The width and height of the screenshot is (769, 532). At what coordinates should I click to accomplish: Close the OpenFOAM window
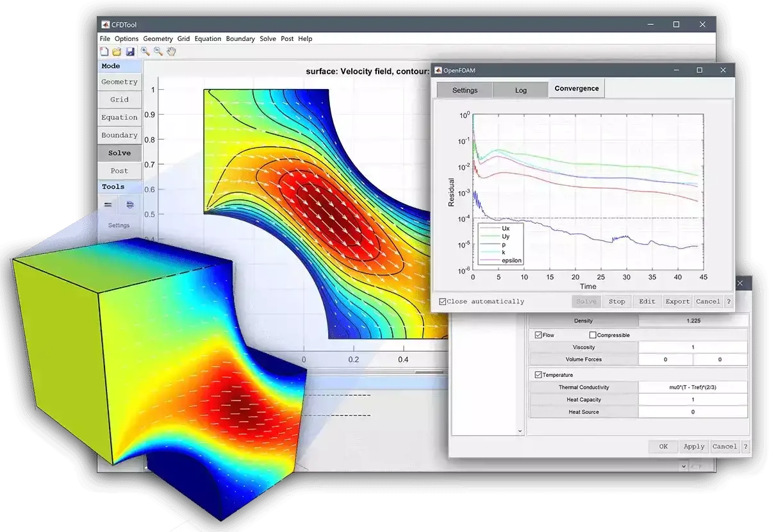pos(724,71)
